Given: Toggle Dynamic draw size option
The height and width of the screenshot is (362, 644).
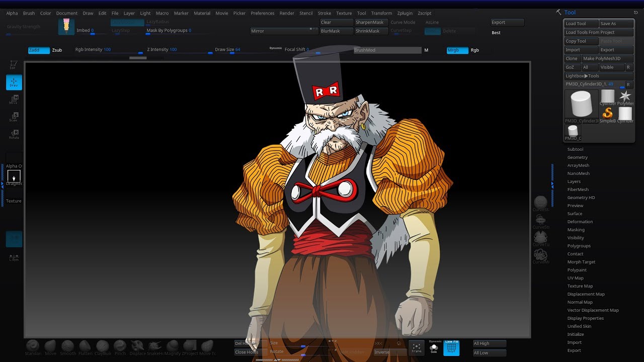Looking at the screenshot, I should coord(276,48).
